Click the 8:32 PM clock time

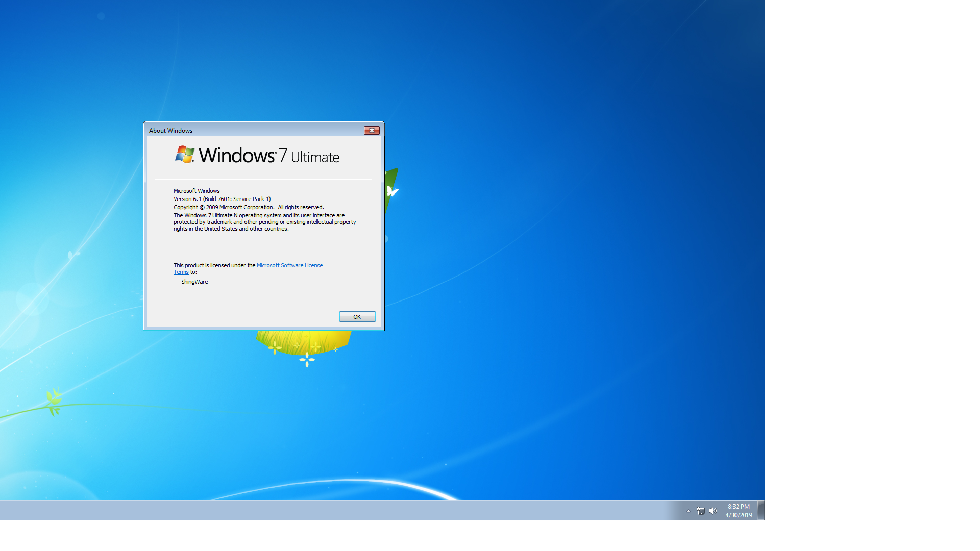tap(739, 507)
